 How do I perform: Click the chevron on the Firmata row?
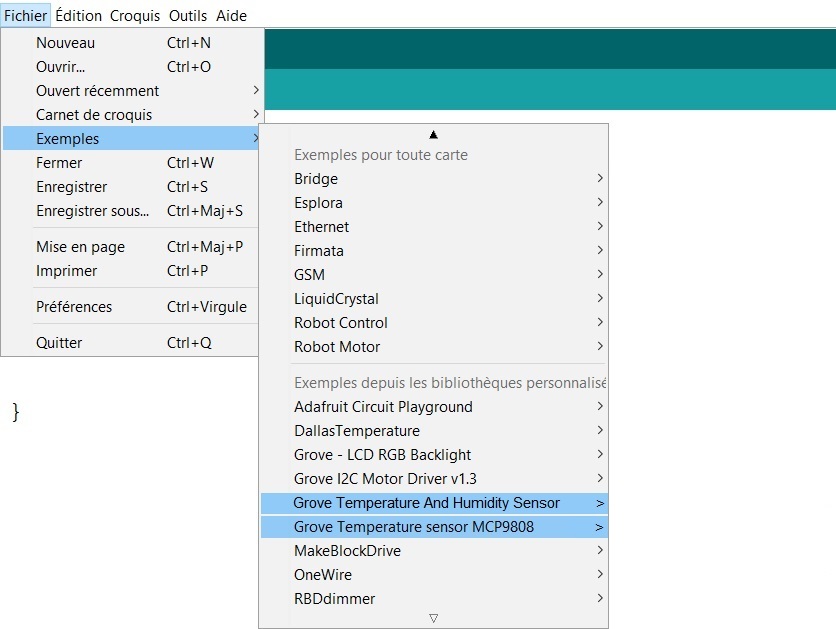[600, 250]
